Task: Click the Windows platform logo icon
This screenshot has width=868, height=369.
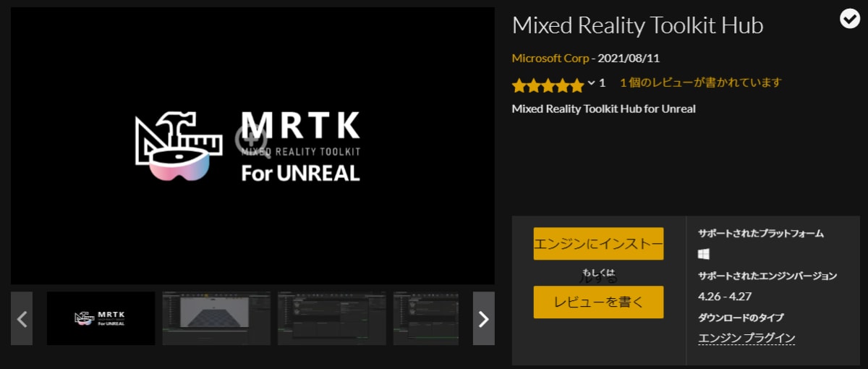Action: [704, 254]
